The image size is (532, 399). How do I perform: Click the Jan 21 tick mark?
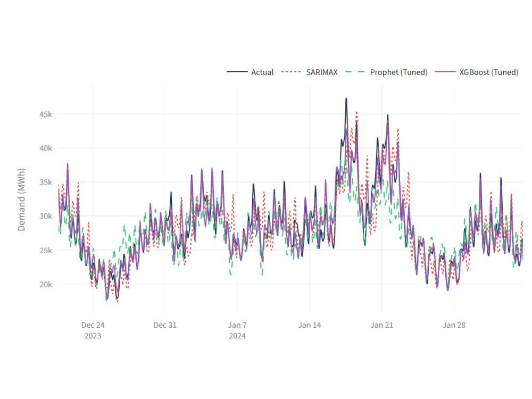click(382, 325)
